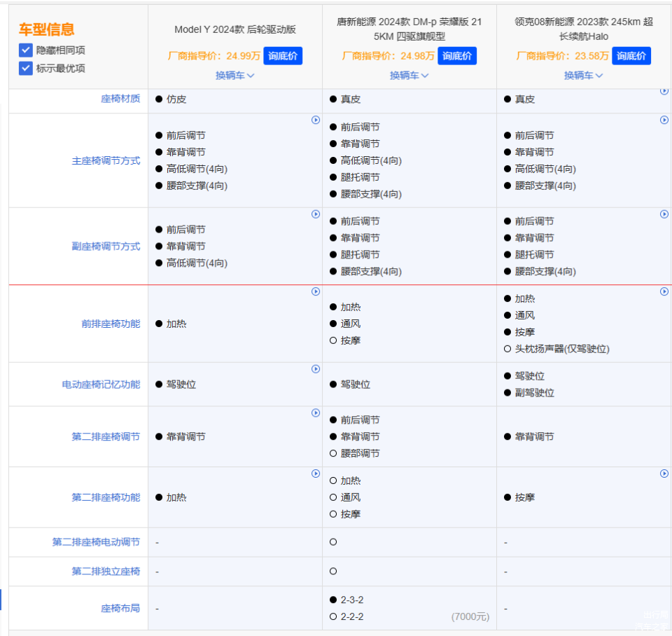Toggle the 标示最优项 checkbox

[26, 68]
